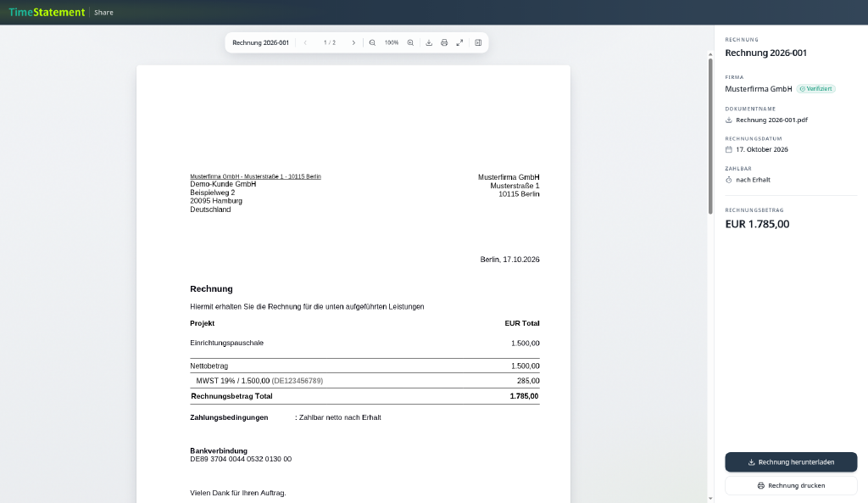Click the Share label in the header

pyautogui.click(x=103, y=12)
